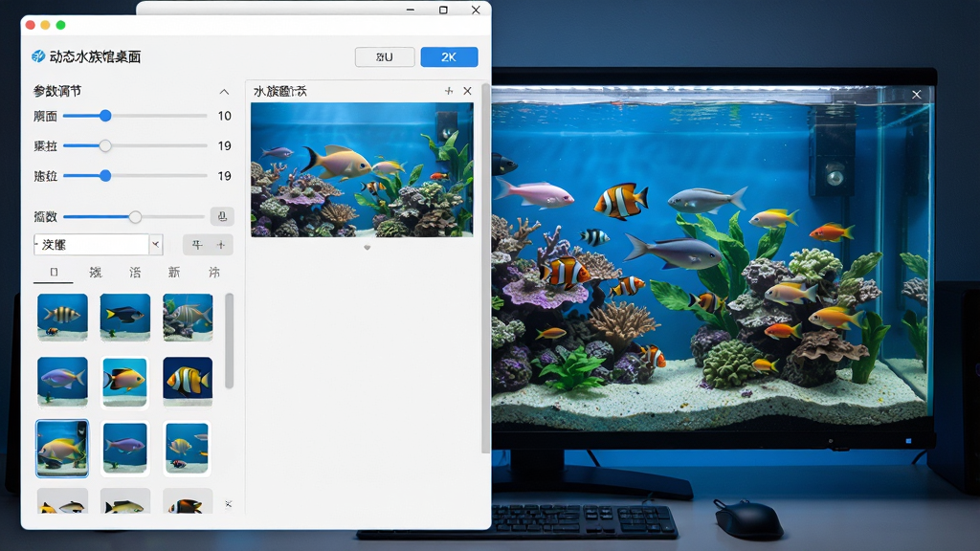
Task: Select the blue-purple fish thumbnail below the striped gold fish
Action: [x=62, y=381]
